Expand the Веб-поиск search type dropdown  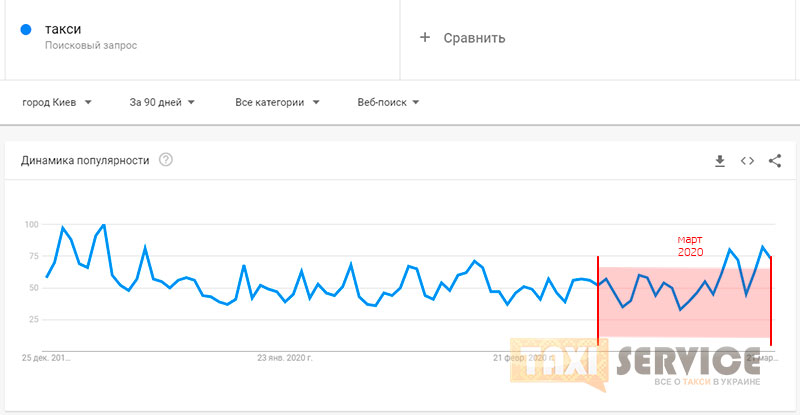tap(388, 102)
